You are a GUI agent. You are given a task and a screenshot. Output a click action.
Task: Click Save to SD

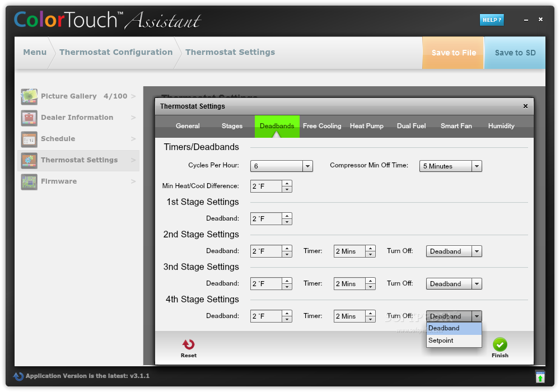pos(515,53)
